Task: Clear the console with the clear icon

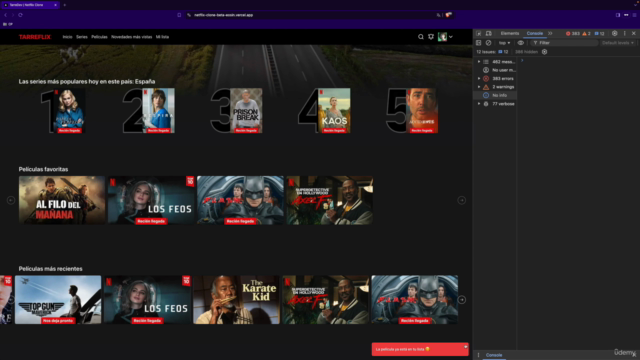Action: (x=489, y=43)
